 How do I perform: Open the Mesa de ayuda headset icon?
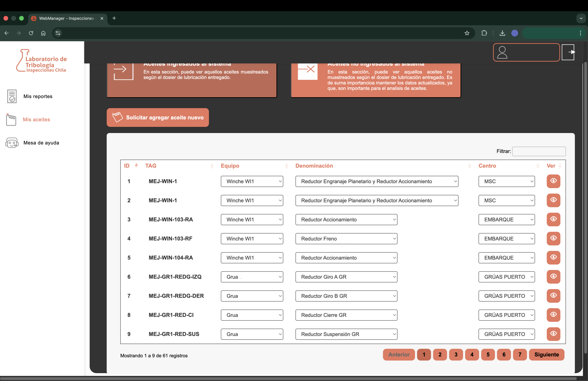pyautogui.click(x=12, y=143)
